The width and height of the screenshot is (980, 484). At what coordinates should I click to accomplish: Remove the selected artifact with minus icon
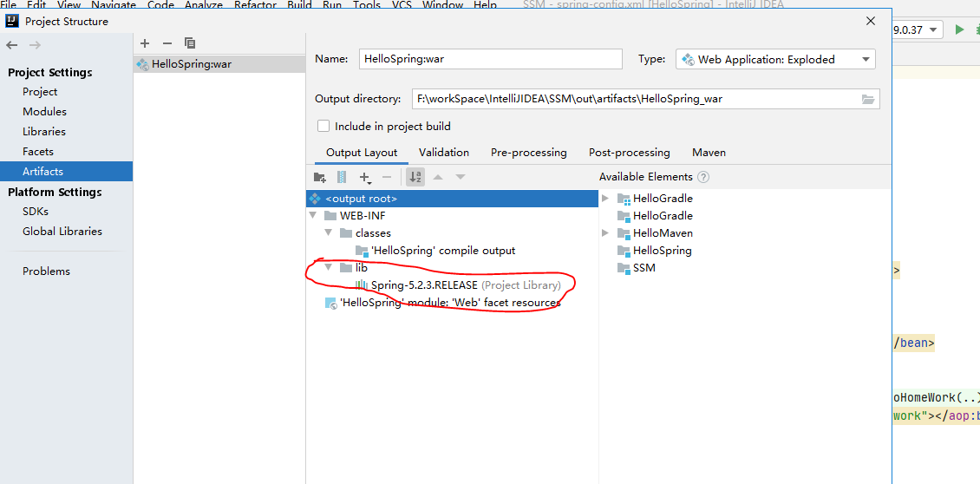point(167,43)
